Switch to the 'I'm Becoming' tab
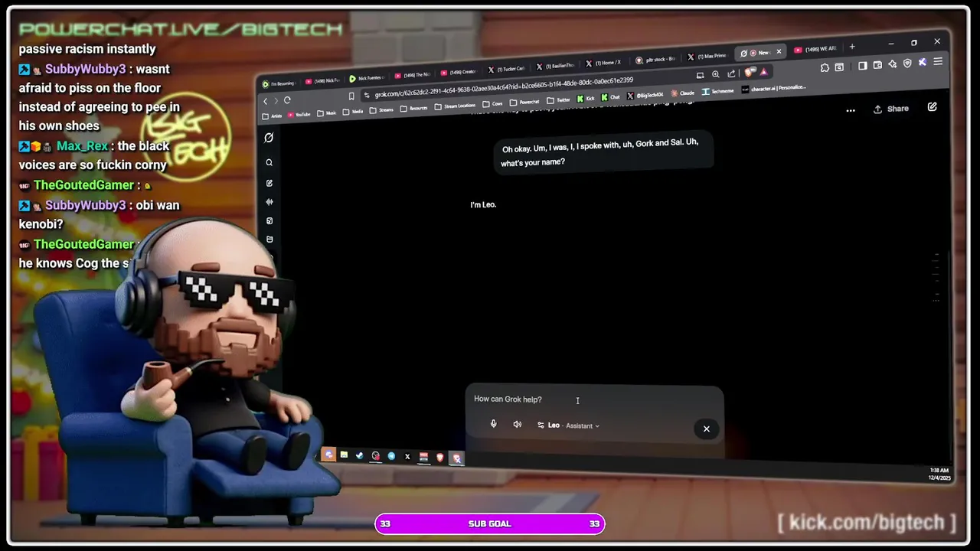Image resolution: width=980 pixels, height=551 pixels. pos(279,83)
